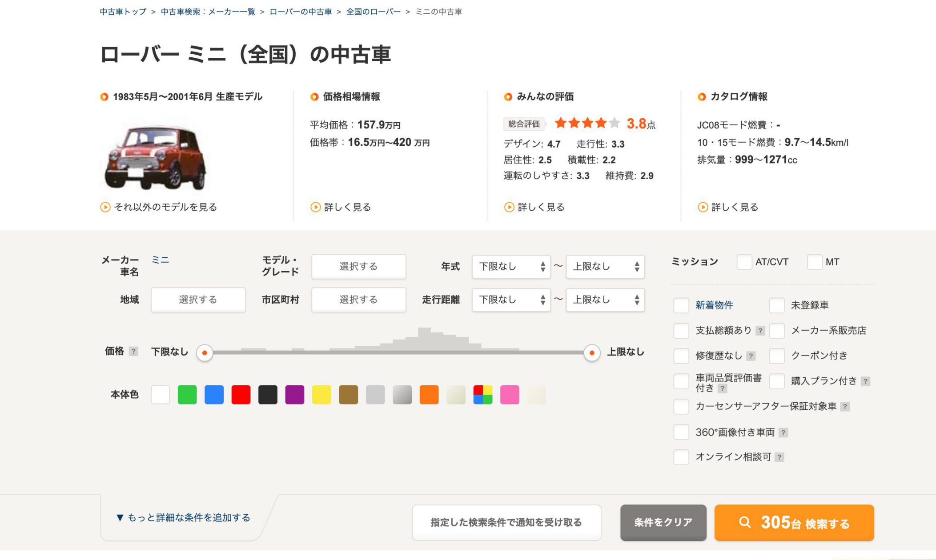Open 走行距離 lower limit dropdown
The width and height of the screenshot is (936, 560).
click(511, 300)
